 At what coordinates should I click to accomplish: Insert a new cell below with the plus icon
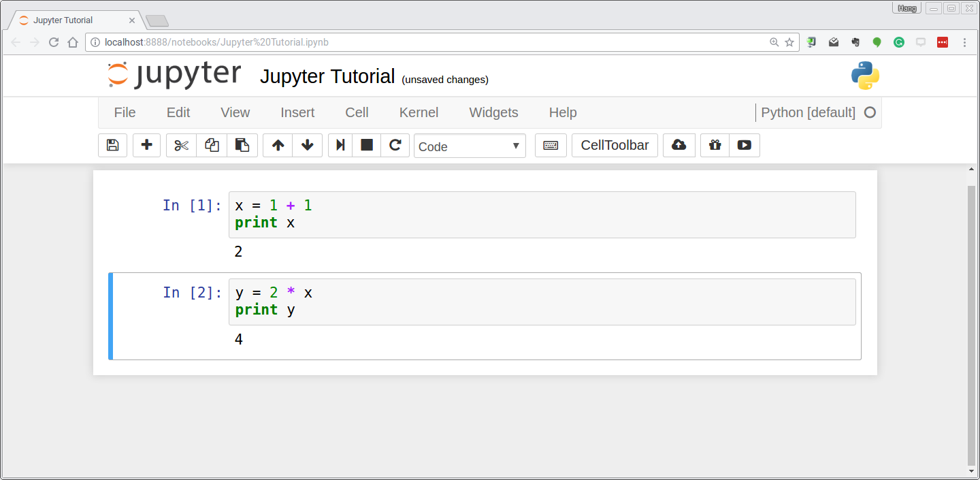146,145
